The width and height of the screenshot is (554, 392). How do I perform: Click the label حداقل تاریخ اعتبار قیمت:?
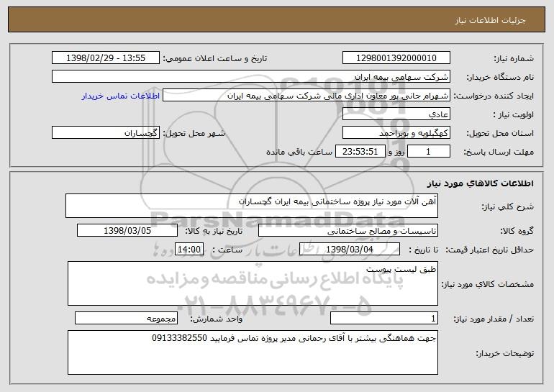click(x=490, y=250)
